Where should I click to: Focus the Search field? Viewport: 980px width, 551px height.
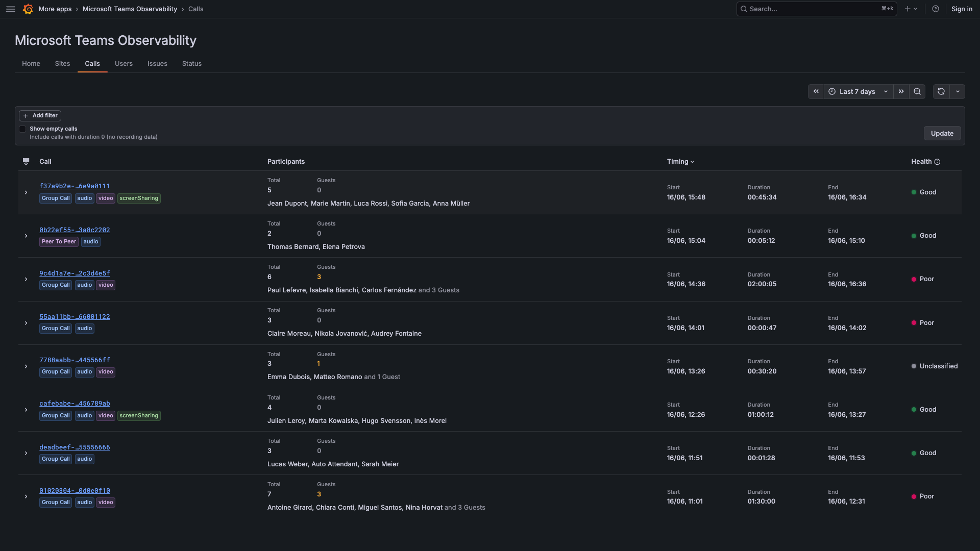(816, 9)
